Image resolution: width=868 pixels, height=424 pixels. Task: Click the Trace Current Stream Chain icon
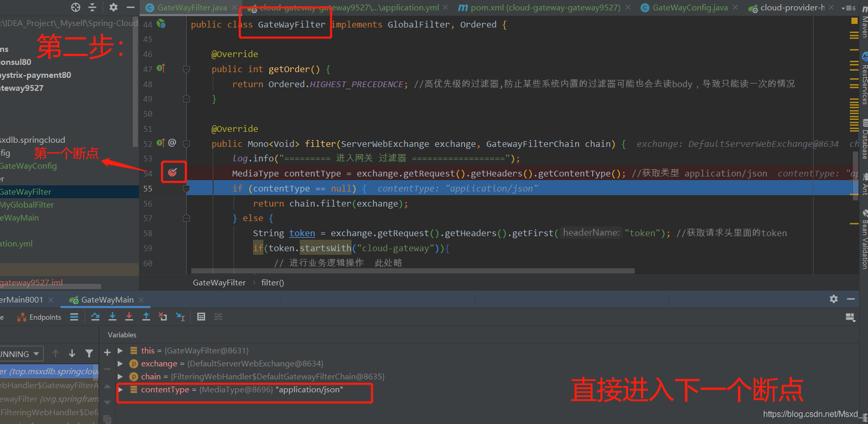coord(218,317)
